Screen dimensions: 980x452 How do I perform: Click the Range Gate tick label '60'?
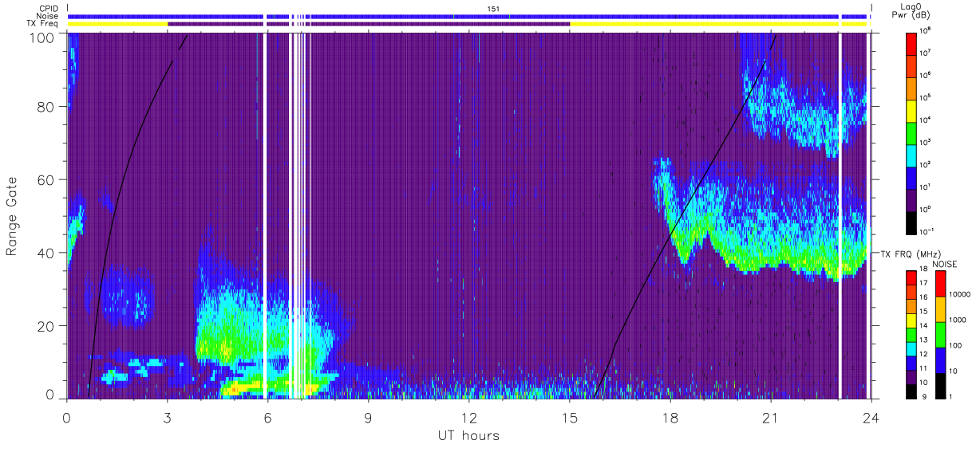[45, 181]
